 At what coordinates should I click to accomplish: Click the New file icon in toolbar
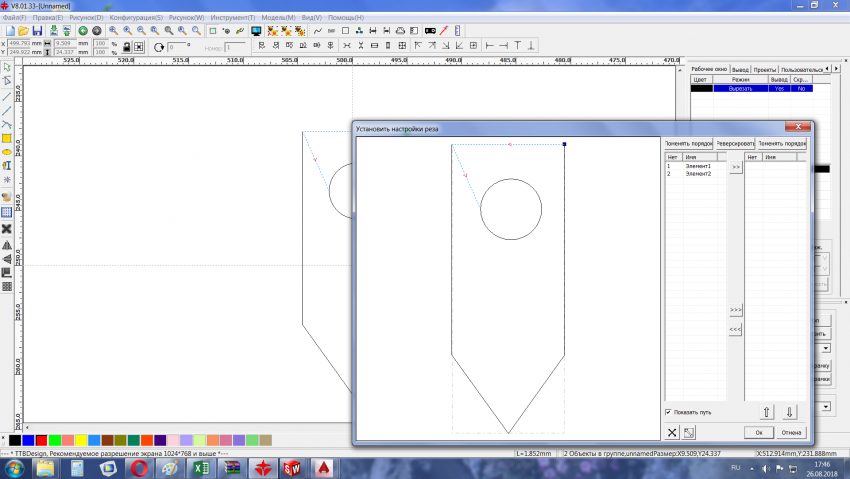9,31
